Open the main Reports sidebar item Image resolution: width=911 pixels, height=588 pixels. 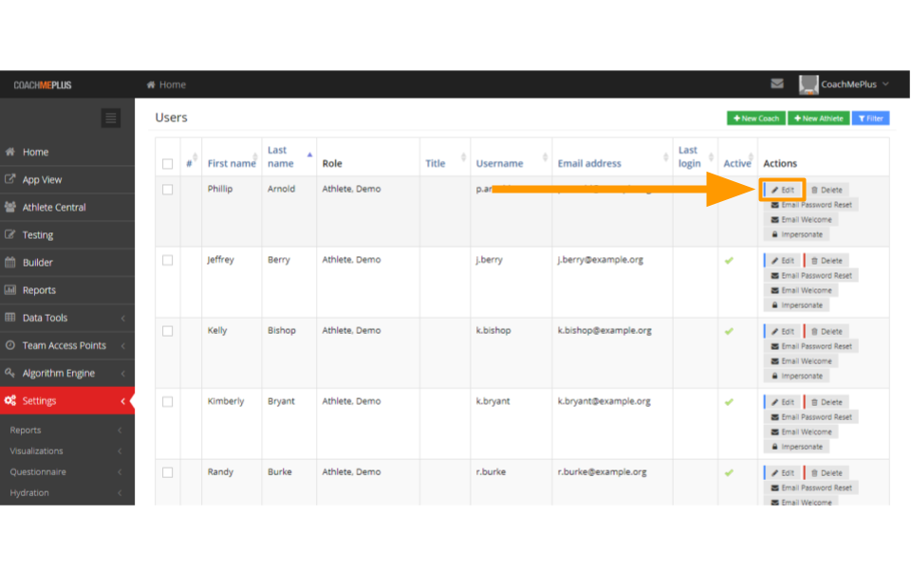point(67,290)
